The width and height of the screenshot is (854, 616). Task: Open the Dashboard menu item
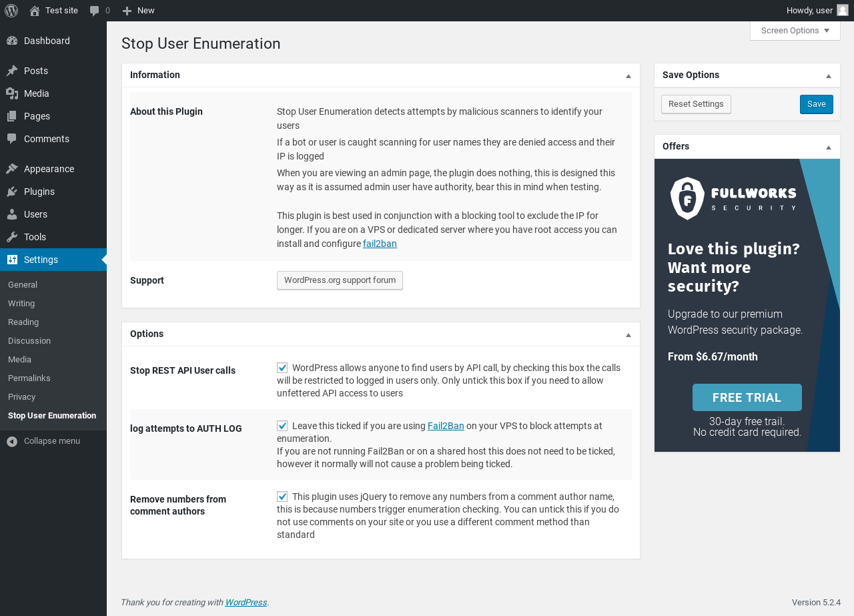53,41
